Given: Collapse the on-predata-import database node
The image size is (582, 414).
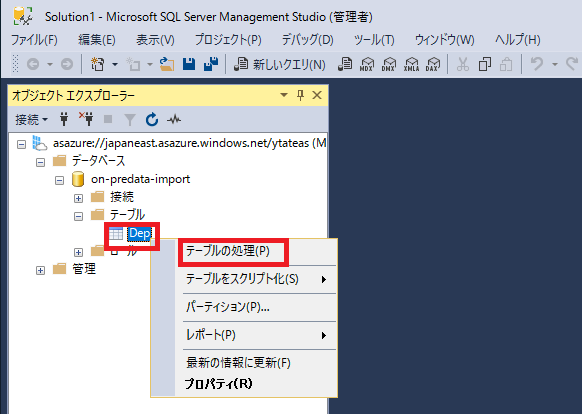Looking at the screenshot, I should pos(59,181).
